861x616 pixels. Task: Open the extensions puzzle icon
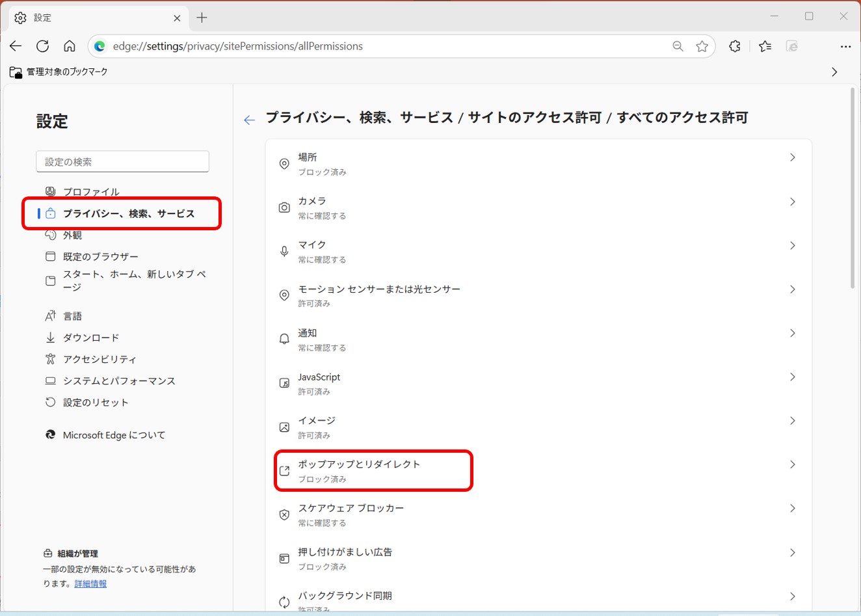[735, 46]
